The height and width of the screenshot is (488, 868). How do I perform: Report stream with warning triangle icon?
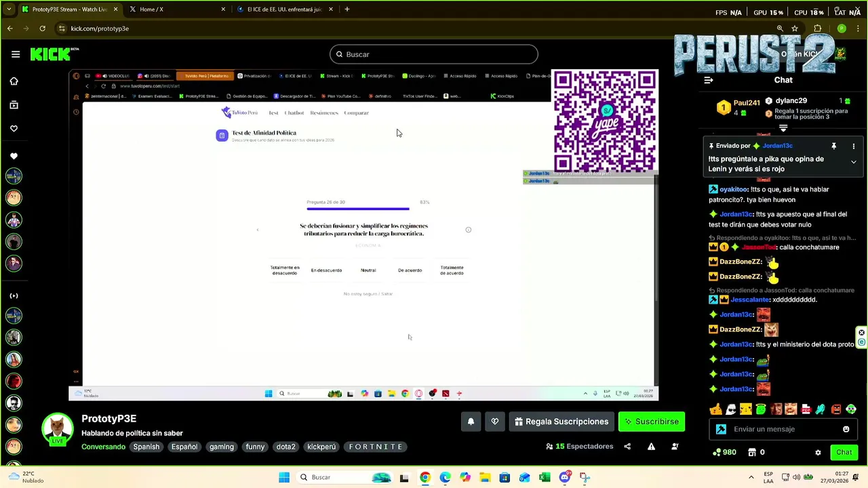pyautogui.click(x=651, y=447)
